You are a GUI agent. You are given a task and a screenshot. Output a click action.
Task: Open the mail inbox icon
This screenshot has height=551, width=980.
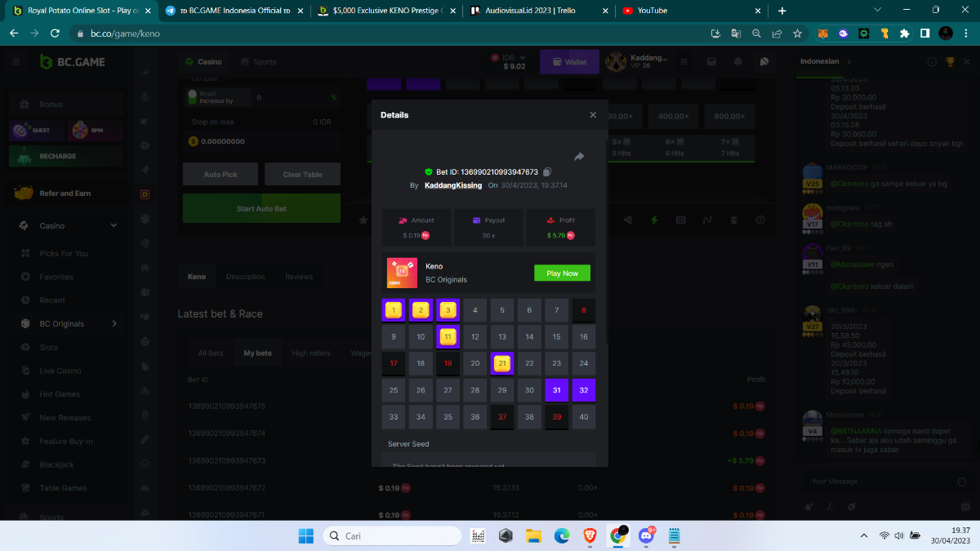712,62
